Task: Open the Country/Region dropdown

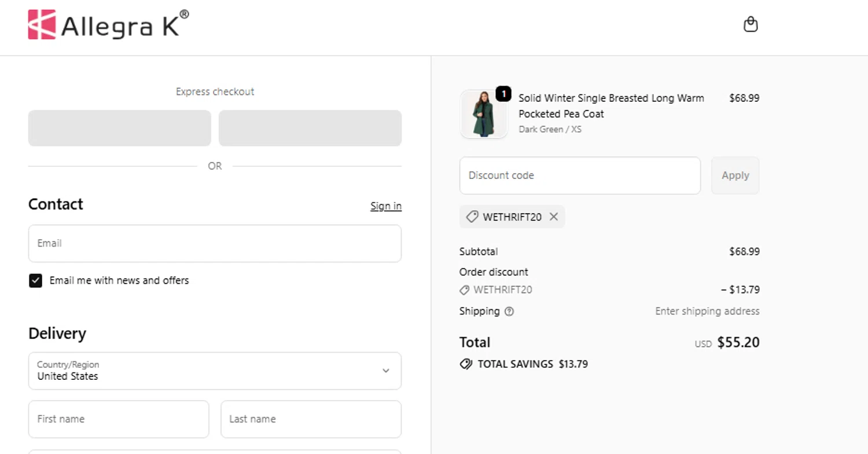Action: (x=215, y=371)
